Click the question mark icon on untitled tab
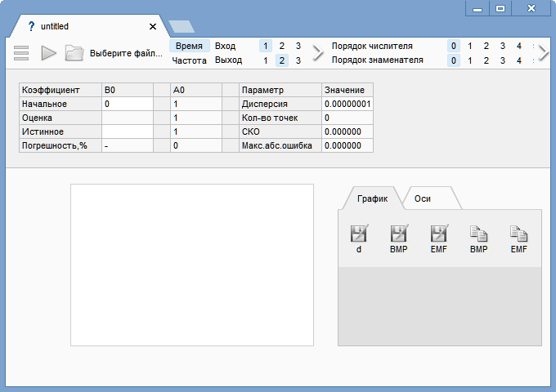This screenshot has width=556, height=392. point(31,26)
